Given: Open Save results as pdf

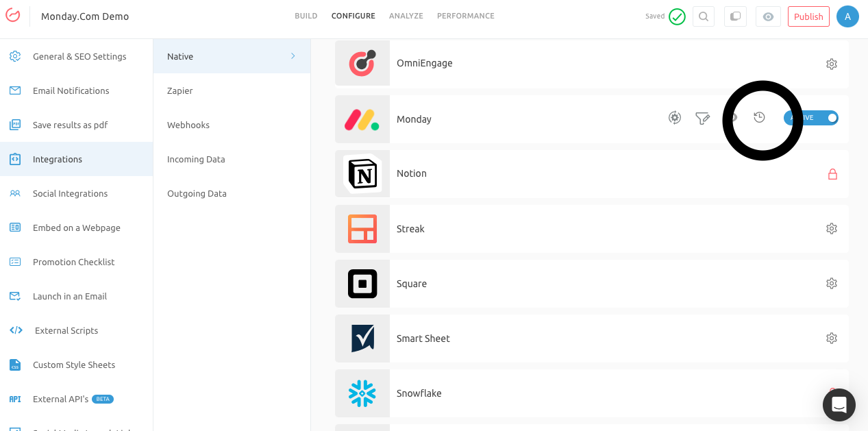Looking at the screenshot, I should click(x=76, y=125).
